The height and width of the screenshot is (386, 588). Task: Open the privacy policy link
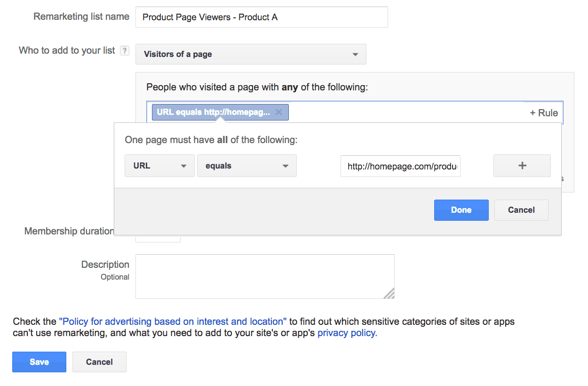click(347, 333)
